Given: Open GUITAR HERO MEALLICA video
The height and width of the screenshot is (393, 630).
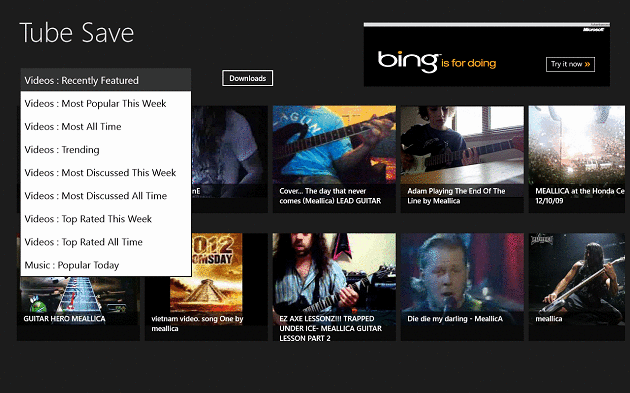Looking at the screenshot, I should coord(78,308).
